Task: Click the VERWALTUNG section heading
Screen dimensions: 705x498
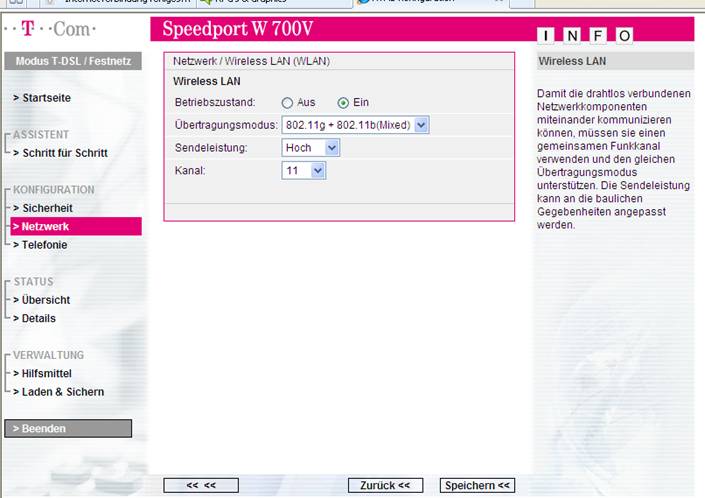Action: (x=48, y=355)
